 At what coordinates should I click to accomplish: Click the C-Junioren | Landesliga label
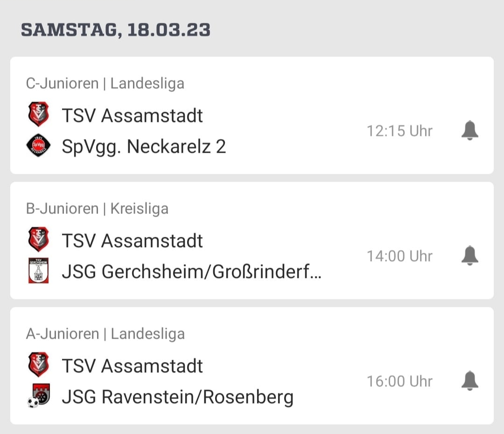tap(105, 84)
